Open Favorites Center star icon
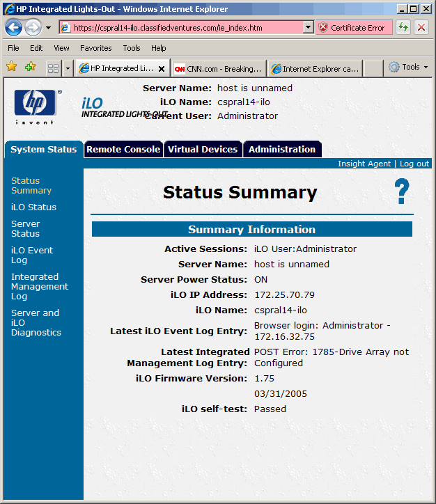 (x=12, y=68)
